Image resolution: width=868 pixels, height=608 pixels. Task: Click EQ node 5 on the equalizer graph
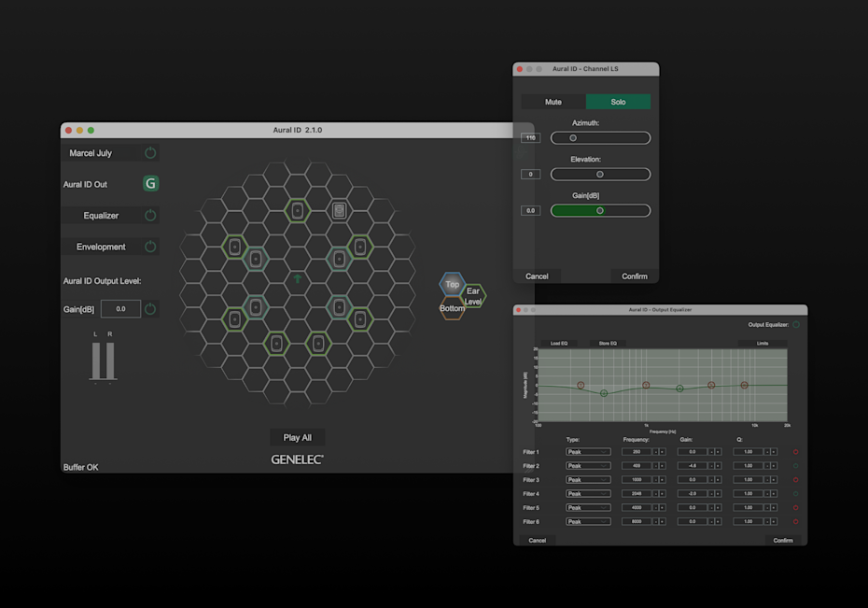click(x=711, y=385)
